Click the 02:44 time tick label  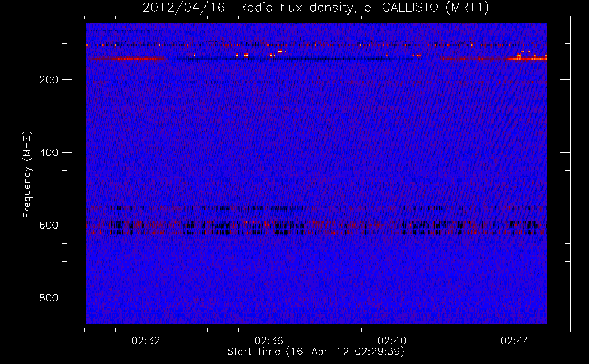coord(515,341)
